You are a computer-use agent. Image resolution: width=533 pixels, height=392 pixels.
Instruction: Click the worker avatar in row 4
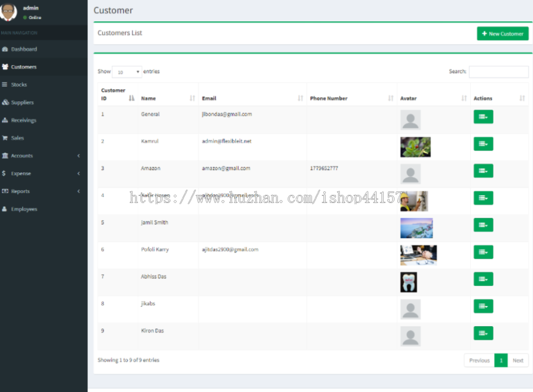click(x=414, y=201)
